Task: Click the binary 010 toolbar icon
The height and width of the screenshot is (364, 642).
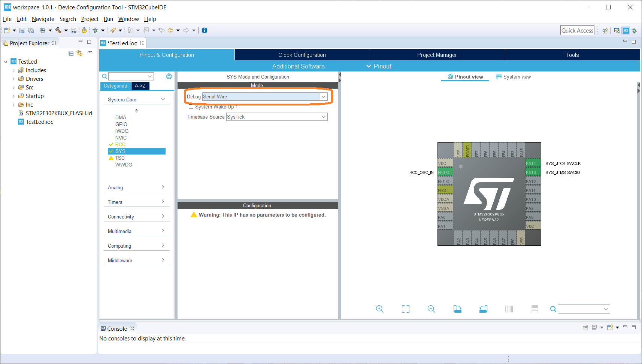Action: point(74,30)
